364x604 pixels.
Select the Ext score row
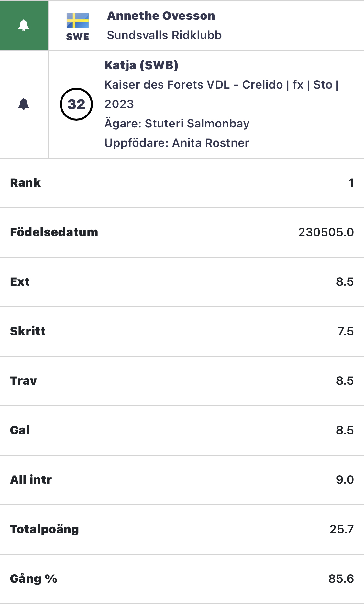182,282
